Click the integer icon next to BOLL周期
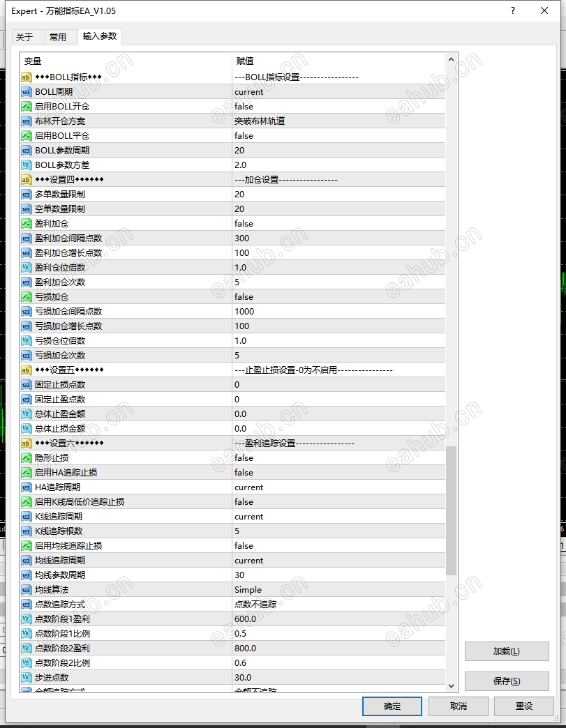The height and width of the screenshot is (728, 566). click(x=27, y=92)
